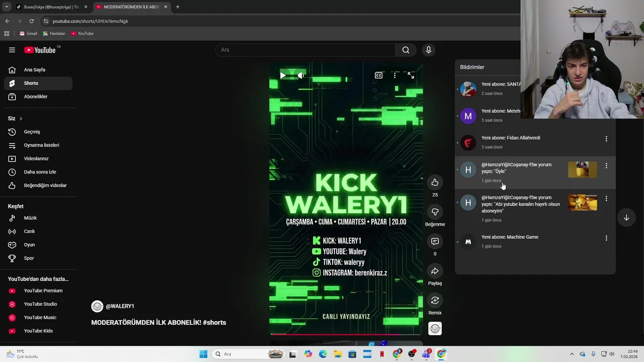Image resolution: width=644 pixels, height=362 pixels.
Task: Open Daha sonra izle list
Action: click(x=38, y=172)
